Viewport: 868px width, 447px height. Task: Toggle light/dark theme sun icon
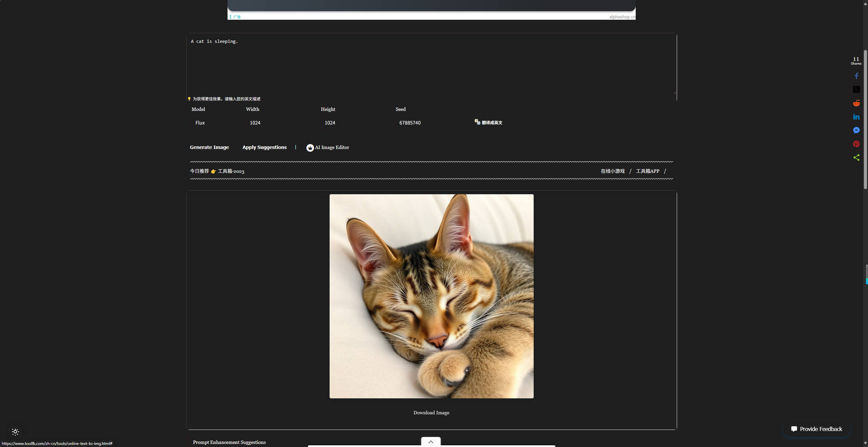pyautogui.click(x=15, y=432)
